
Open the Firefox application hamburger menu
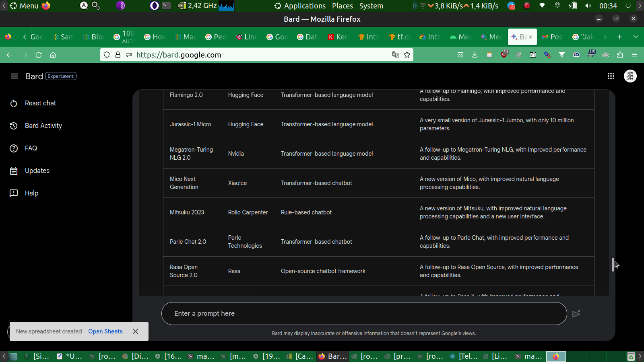[634, 55]
